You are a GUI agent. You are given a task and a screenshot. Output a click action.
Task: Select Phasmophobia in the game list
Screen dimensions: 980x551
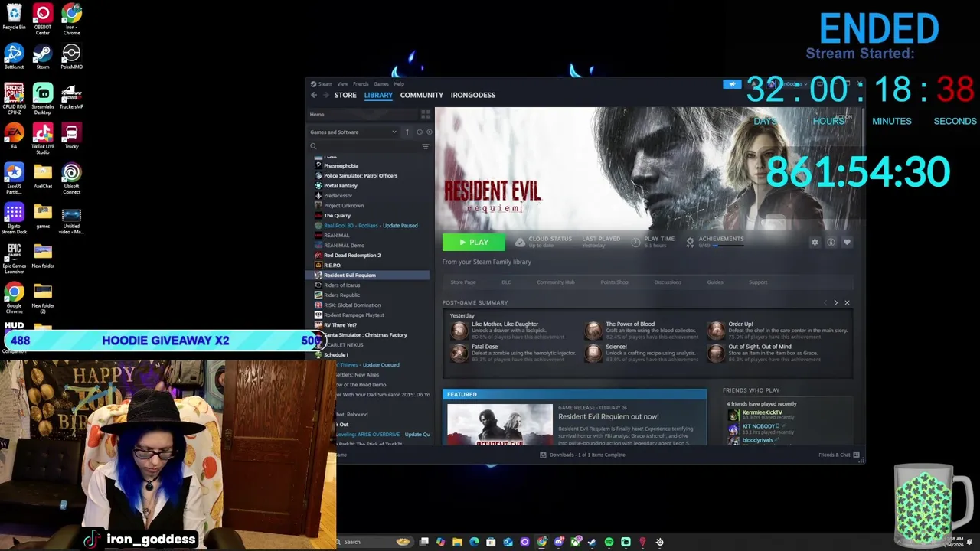pos(341,166)
